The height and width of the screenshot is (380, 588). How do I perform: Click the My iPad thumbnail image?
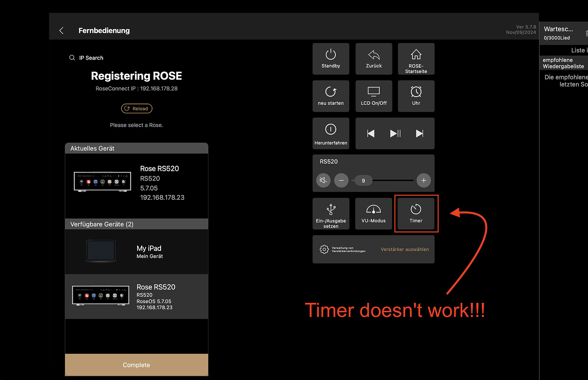tap(101, 251)
